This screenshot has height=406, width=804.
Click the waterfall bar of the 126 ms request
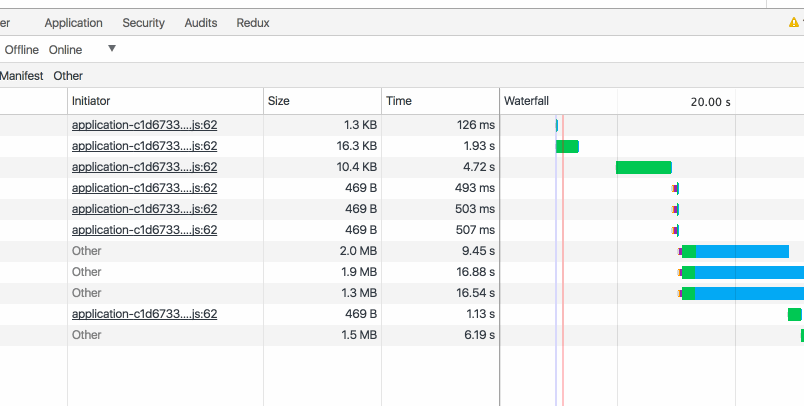[556, 125]
